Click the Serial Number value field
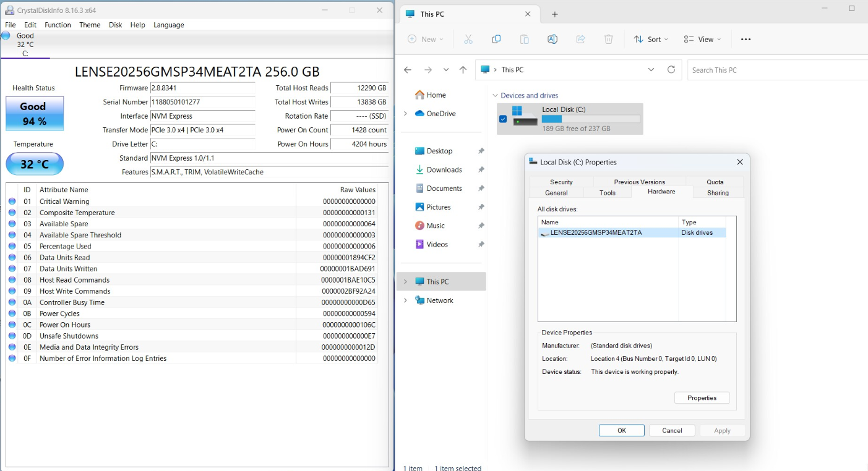This screenshot has width=868, height=471. tap(203, 102)
